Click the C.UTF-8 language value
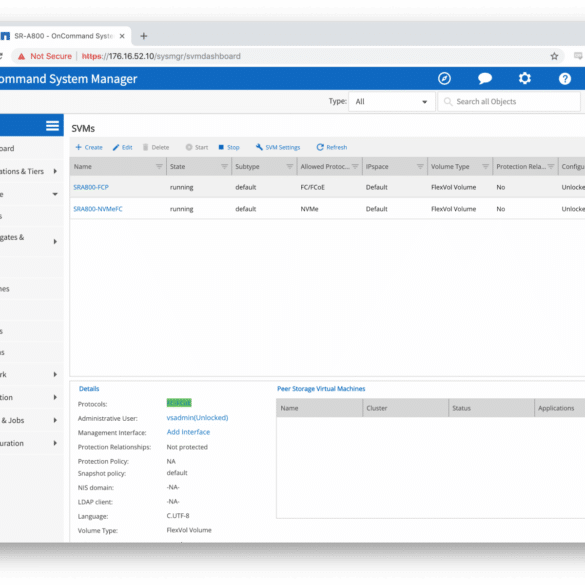Viewport: 585px width, 585px height. 178,516
